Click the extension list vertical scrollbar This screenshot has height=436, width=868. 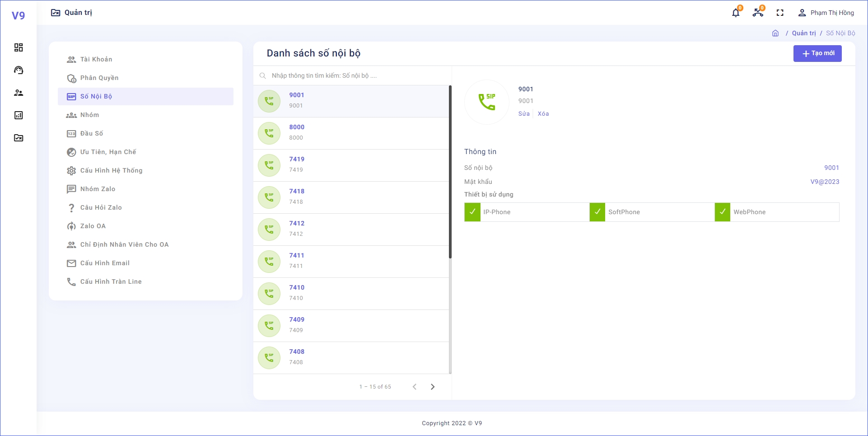(450, 172)
